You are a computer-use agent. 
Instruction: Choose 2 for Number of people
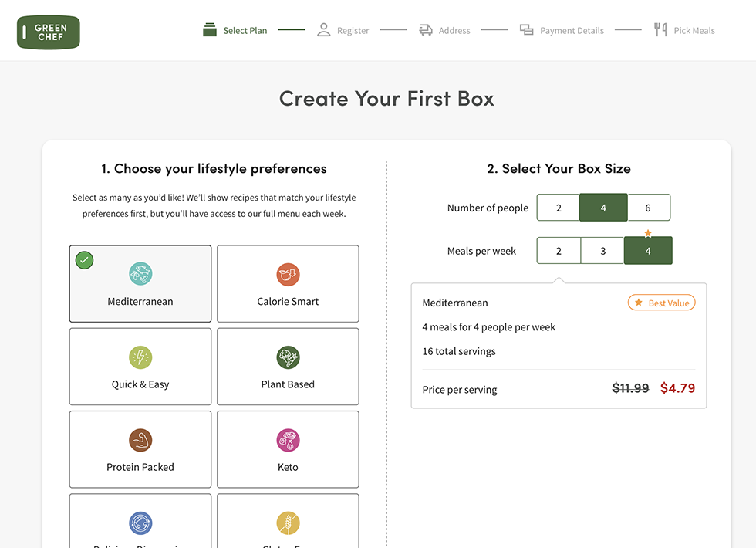coord(559,208)
